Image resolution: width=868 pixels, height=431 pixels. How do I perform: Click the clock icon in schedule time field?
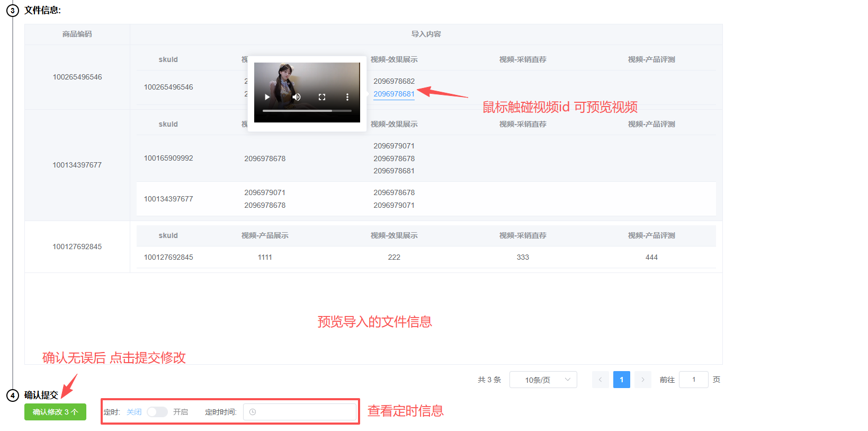pos(253,412)
